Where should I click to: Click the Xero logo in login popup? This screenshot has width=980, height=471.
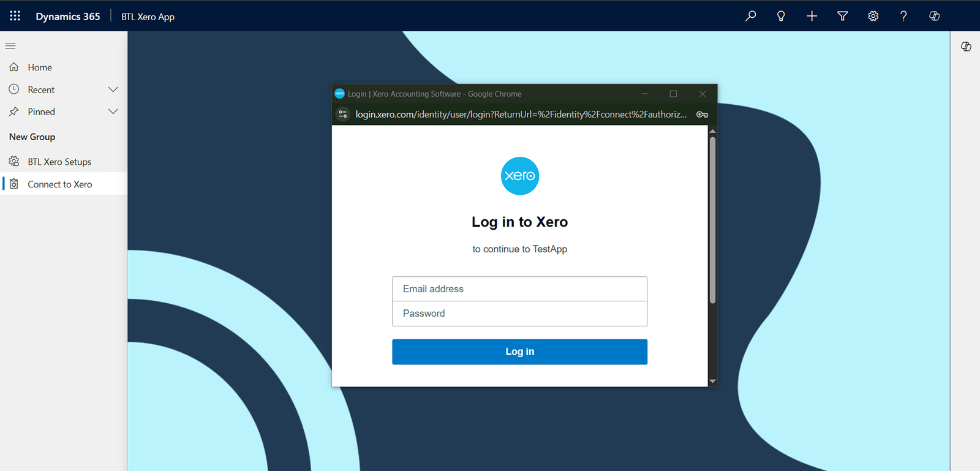pos(520,176)
